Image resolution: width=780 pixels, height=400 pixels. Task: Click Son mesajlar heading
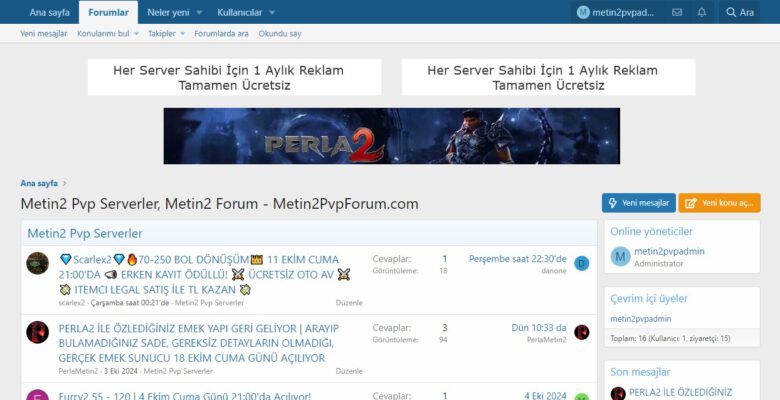click(640, 372)
